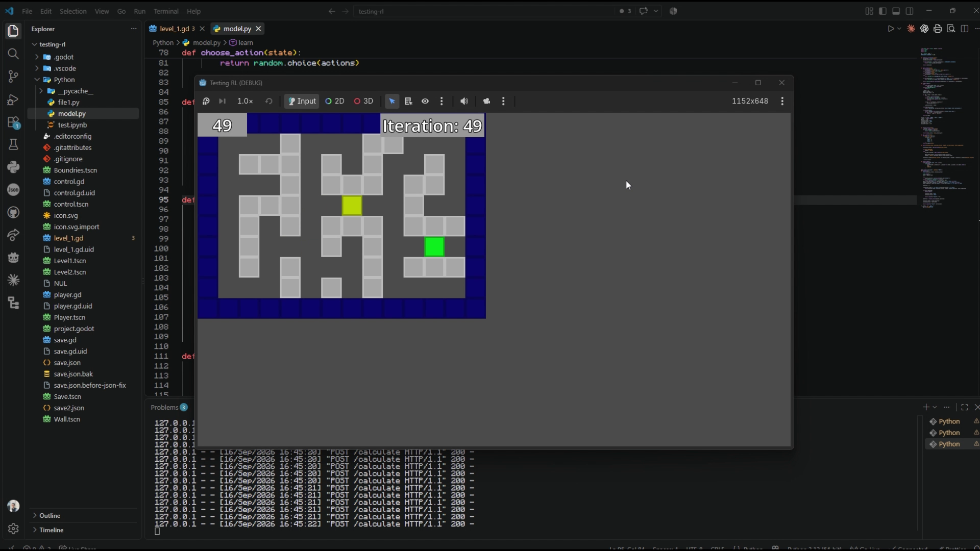Open Manage gear icon in activity bar

coord(13,529)
